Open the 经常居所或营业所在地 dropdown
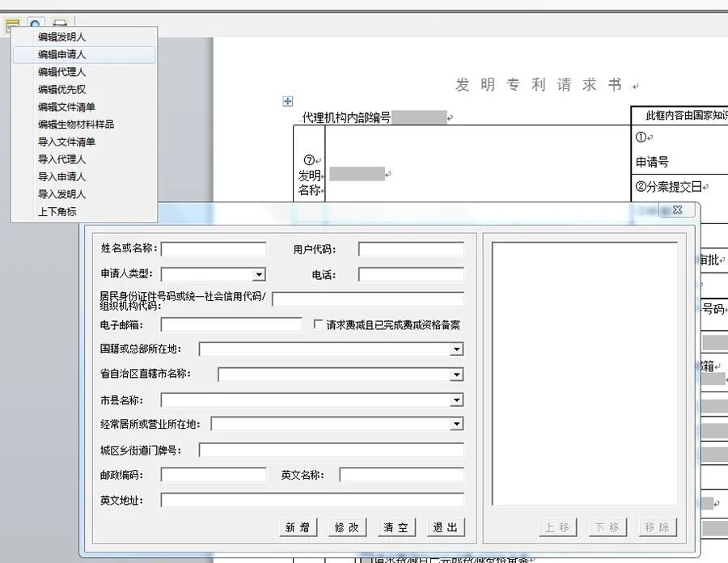 point(458,423)
